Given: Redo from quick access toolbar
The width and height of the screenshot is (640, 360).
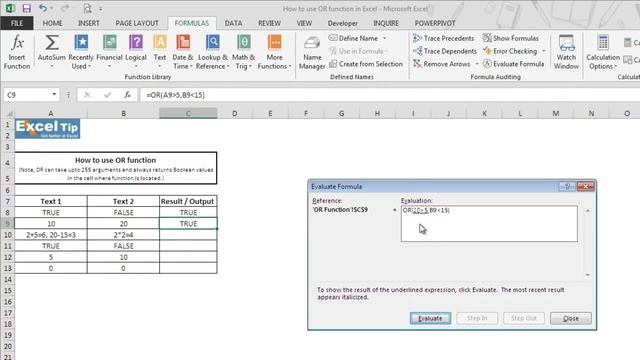Looking at the screenshot, I should point(64,8).
